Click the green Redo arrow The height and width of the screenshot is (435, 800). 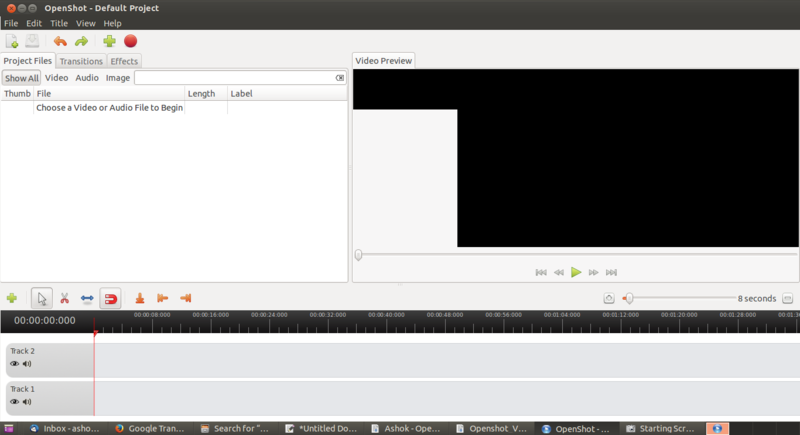click(x=81, y=41)
